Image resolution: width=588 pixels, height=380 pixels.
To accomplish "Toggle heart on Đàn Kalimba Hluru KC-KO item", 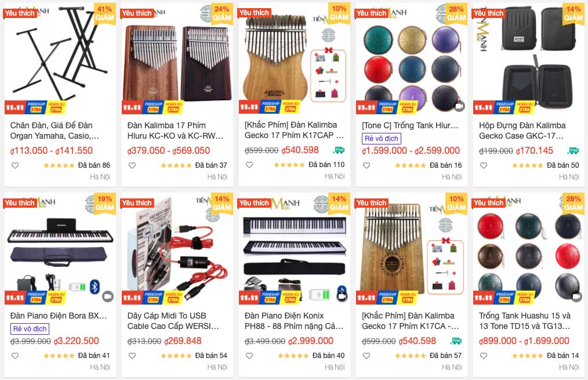I will [x=132, y=165].
